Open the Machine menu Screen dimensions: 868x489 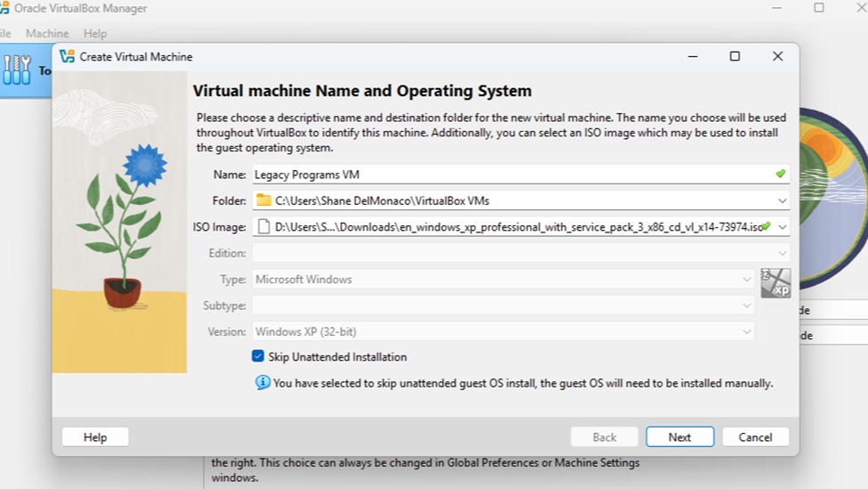pyautogui.click(x=47, y=33)
